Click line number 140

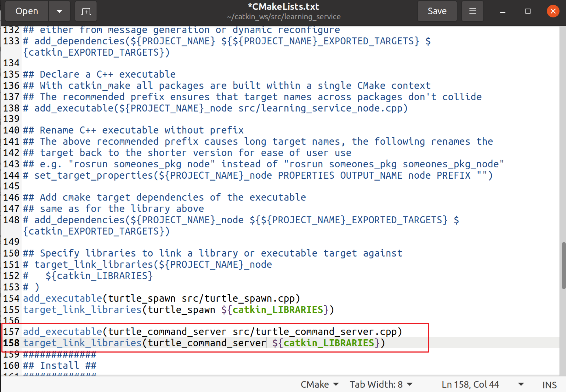pos(11,130)
